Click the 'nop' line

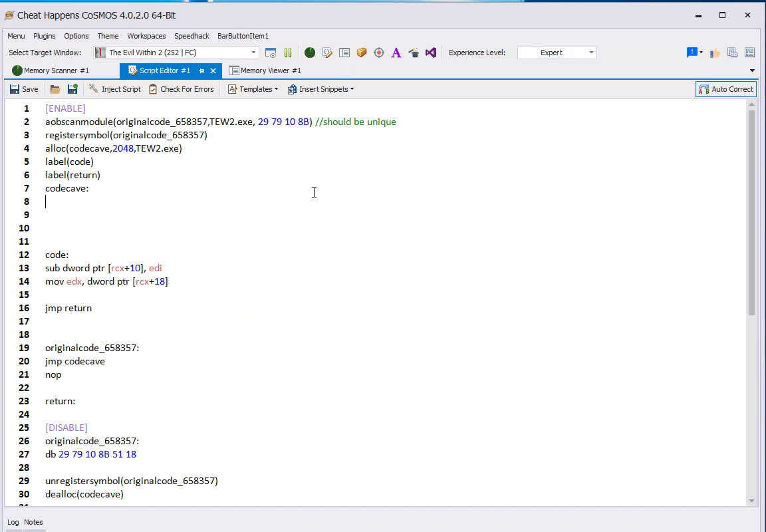point(53,374)
